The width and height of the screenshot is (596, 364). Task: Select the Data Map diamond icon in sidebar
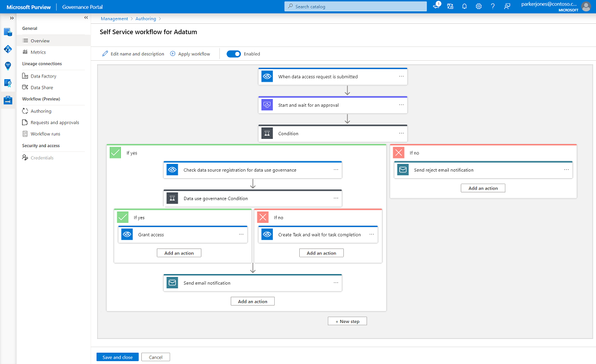[x=7, y=49]
